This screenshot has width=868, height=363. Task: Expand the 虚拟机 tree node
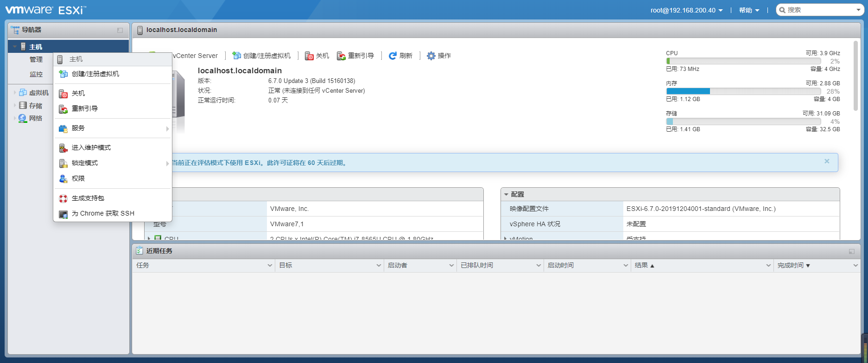point(15,93)
